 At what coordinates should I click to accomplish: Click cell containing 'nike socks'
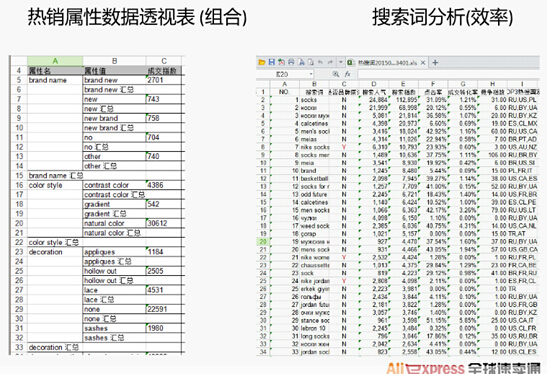click(x=314, y=147)
